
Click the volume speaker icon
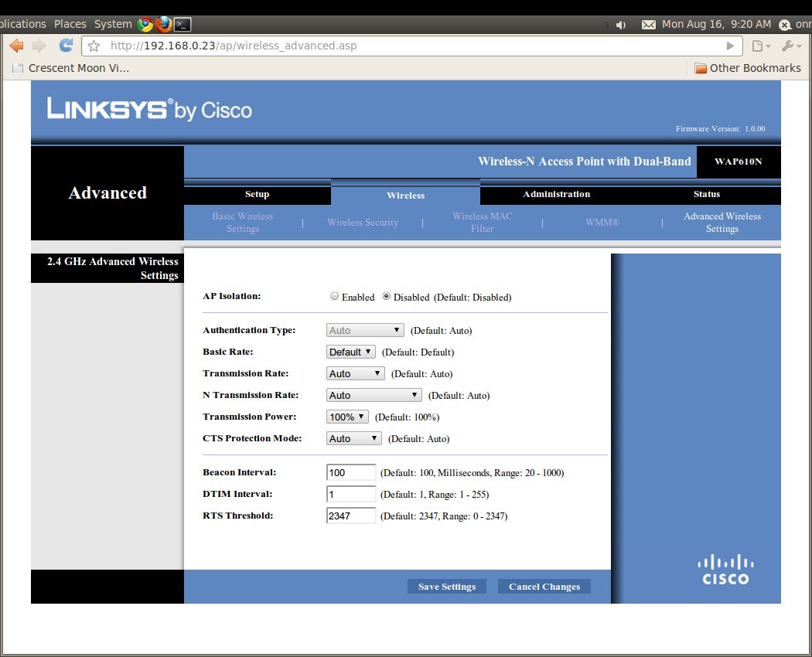620,25
